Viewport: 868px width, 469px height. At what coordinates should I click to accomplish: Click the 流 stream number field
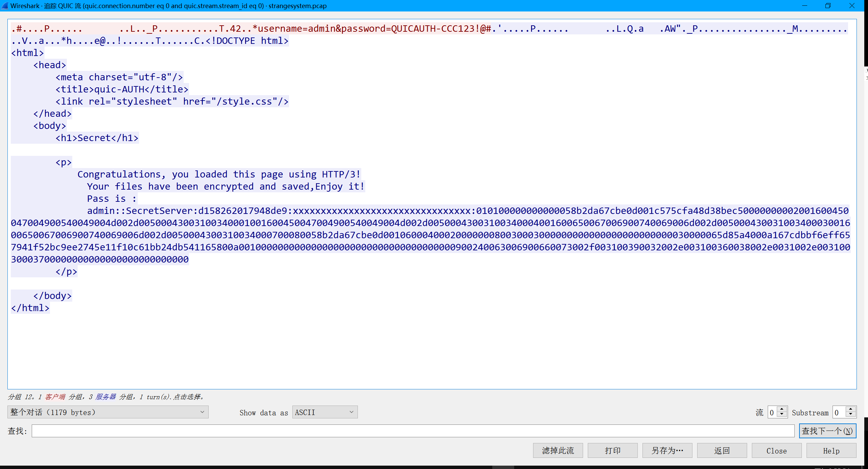tap(773, 412)
